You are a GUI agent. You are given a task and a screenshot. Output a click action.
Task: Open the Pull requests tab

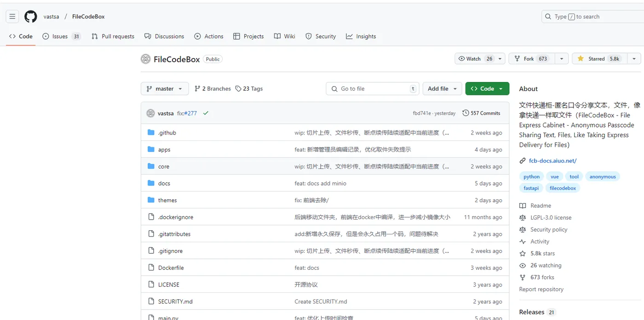pyautogui.click(x=113, y=36)
